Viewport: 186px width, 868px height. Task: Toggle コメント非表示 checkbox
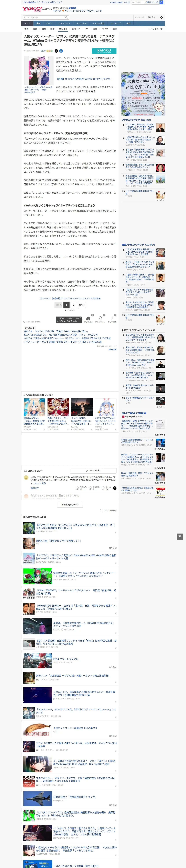click(102, 511)
